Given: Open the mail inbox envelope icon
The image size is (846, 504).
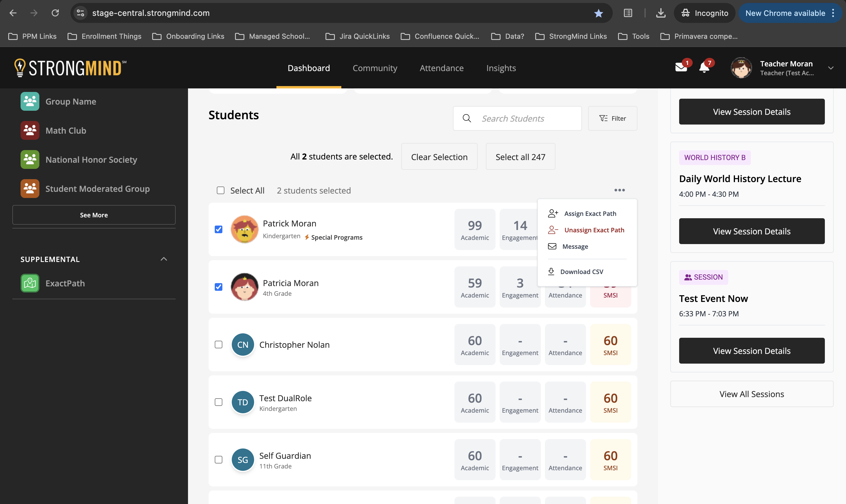Looking at the screenshot, I should 681,67.
